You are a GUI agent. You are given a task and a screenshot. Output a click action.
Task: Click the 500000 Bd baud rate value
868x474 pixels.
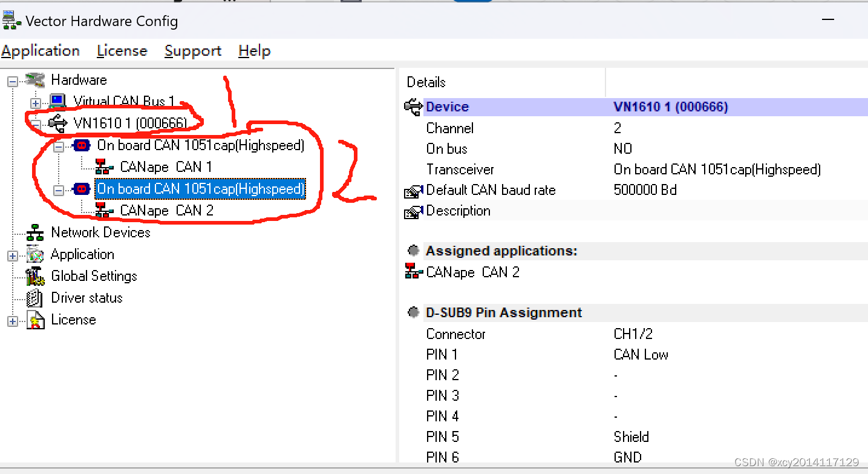point(645,190)
